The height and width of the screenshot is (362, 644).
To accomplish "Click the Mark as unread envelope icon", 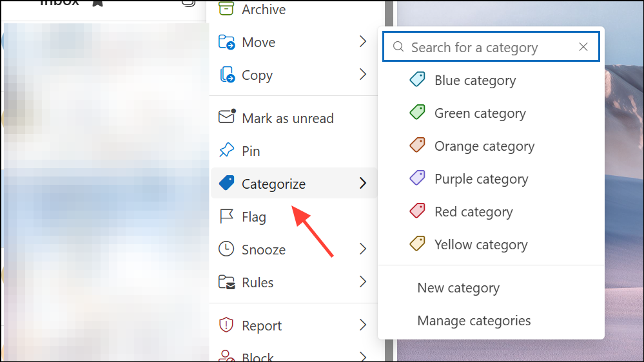I will 226,117.
